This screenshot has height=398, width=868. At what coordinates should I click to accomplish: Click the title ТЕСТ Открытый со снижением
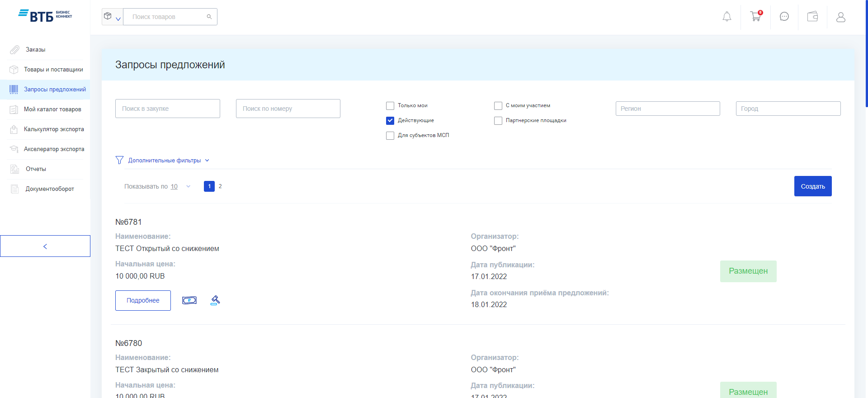coord(167,249)
